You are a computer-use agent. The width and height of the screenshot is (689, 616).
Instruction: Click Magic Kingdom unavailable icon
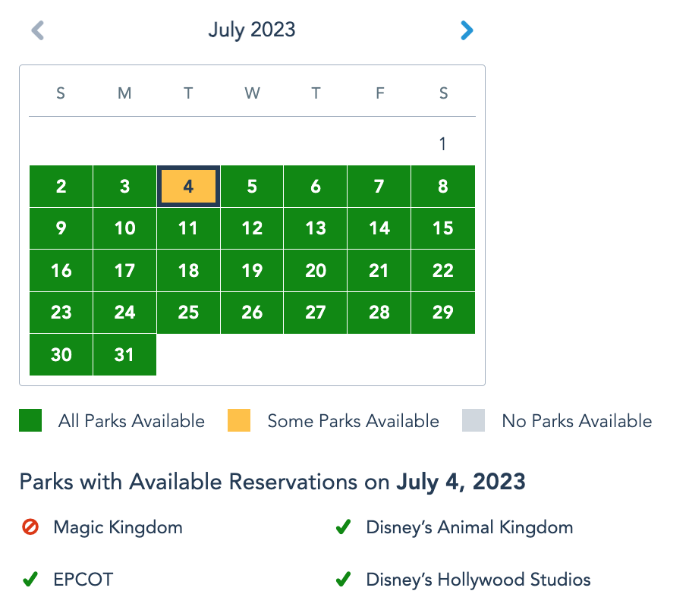tap(30, 527)
